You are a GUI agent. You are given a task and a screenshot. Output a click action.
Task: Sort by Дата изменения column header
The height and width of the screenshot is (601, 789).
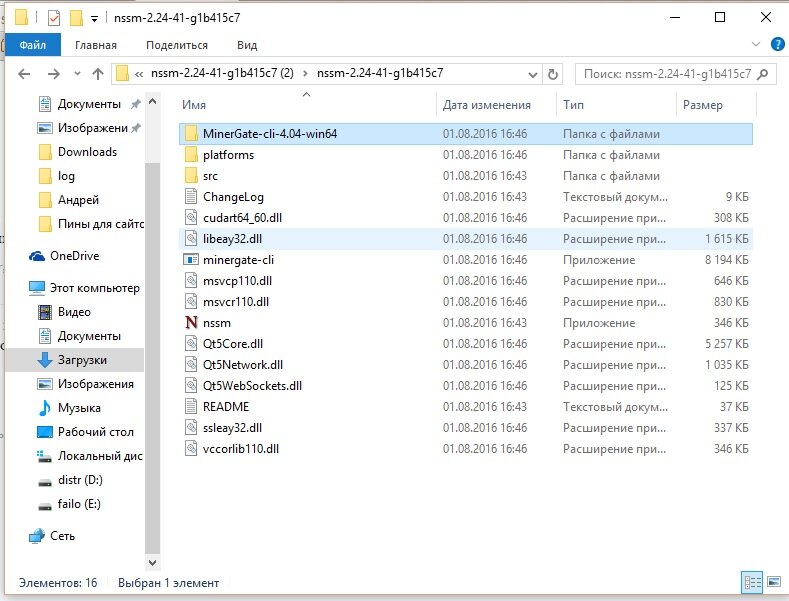[x=487, y=105]
